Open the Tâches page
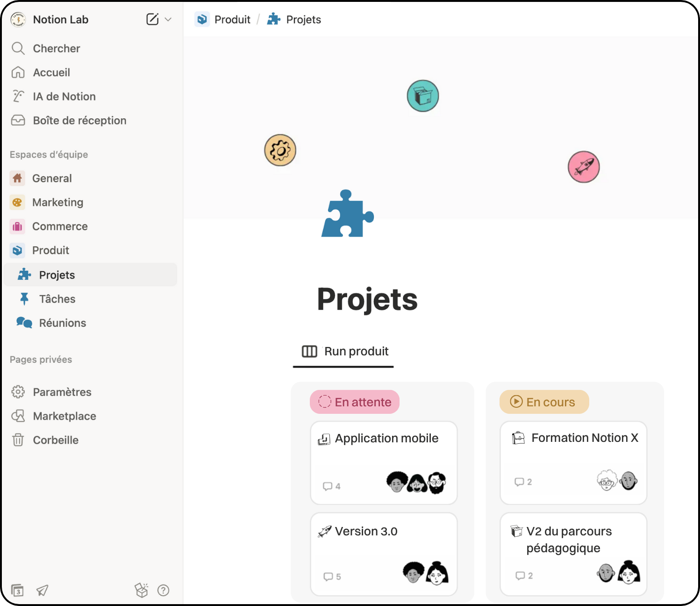Viewport: 700px width, 606px height. (57, 299)
